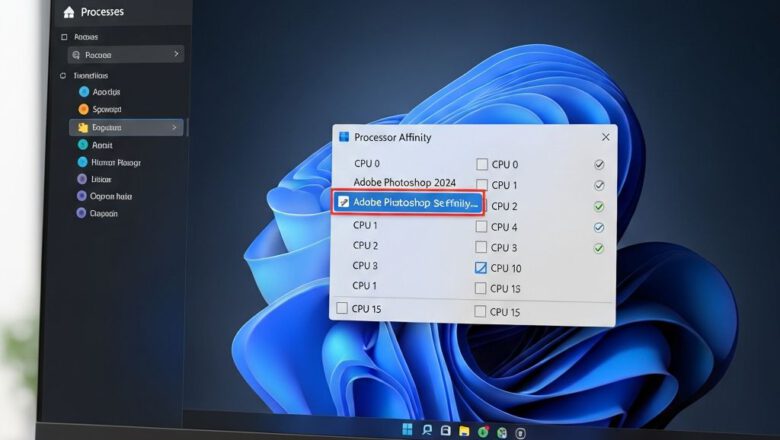
Task: Click the purple icon beside Ciapoain
Action: click(x=81, y=213)
